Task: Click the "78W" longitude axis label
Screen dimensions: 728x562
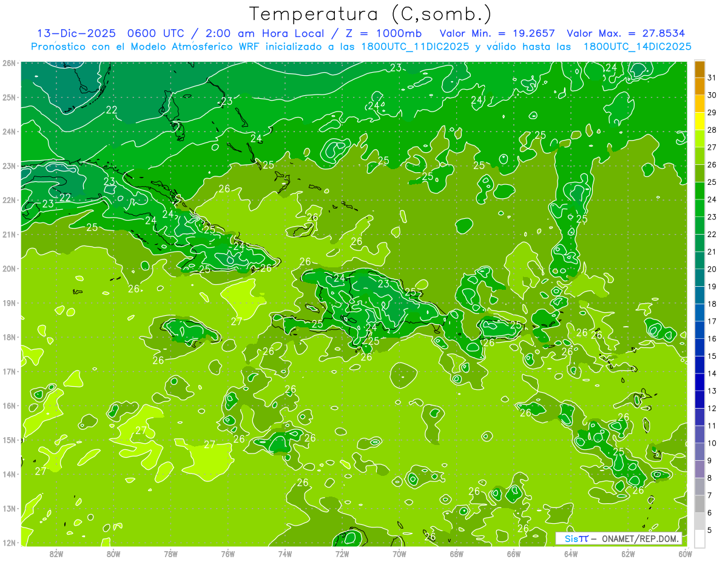Action: tap(170, 554)
